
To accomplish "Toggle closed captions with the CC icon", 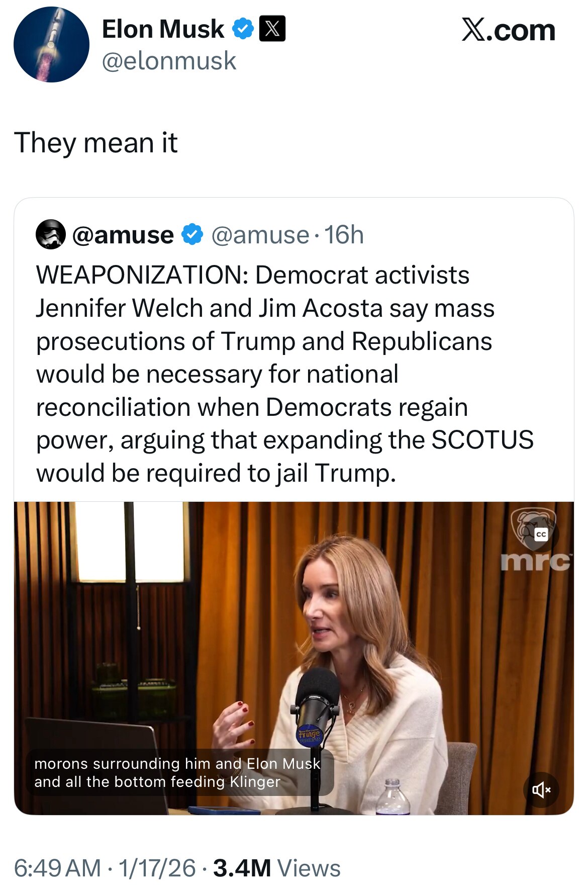I will click(541, 534).
